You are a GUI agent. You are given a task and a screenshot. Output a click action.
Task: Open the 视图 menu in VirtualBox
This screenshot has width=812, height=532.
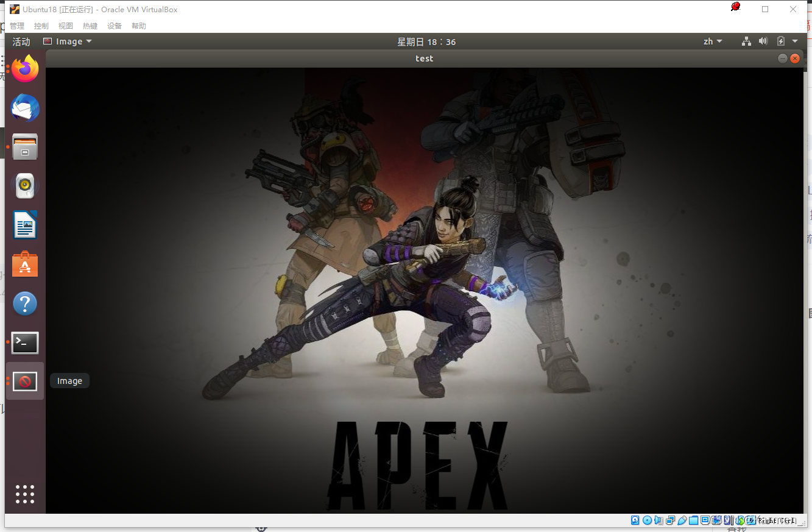coord(66,26)
